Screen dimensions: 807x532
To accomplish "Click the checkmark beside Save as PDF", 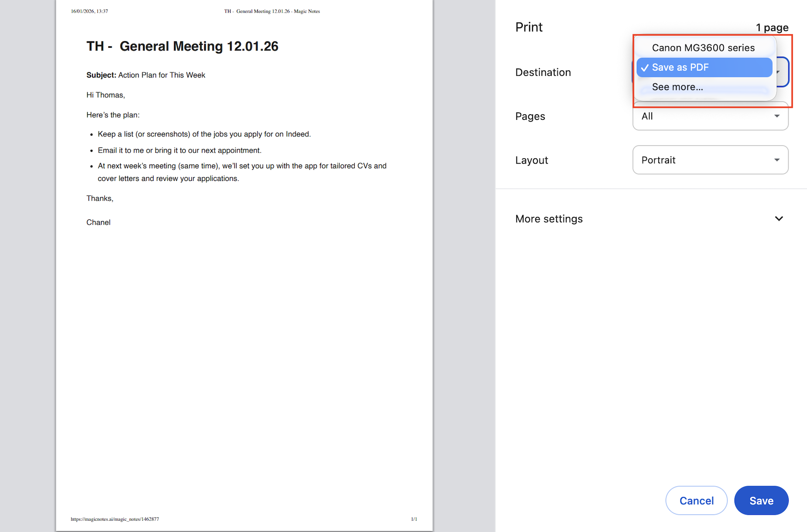I will pyautogui.click(x=644, y=68).
